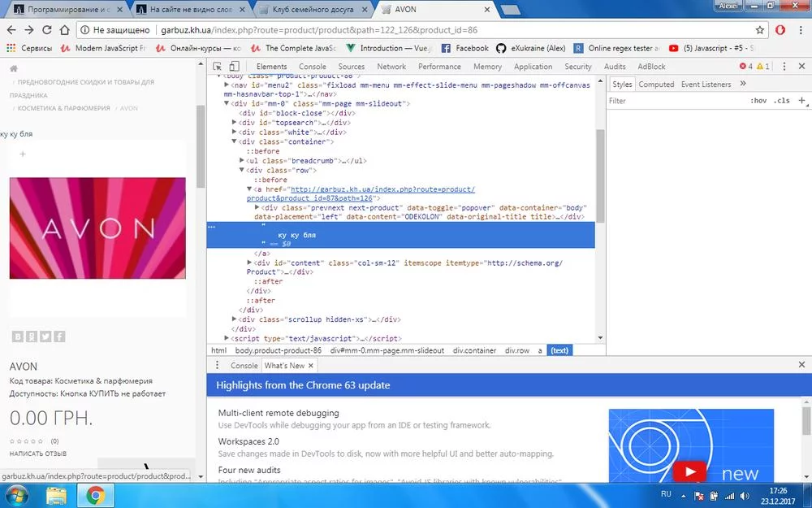
Task: Close the What's New drawer tab
Action: [311, 366]
